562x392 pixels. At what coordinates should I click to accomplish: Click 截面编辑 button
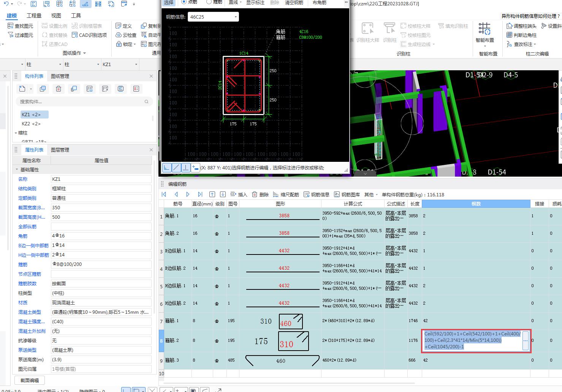(x=30, y=380)
